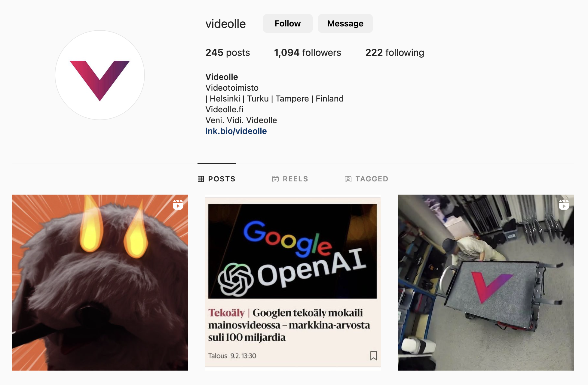Click the Follow button
Image resolution: width=588 pixels, height=385 pixels.
[x=288, y=23]
